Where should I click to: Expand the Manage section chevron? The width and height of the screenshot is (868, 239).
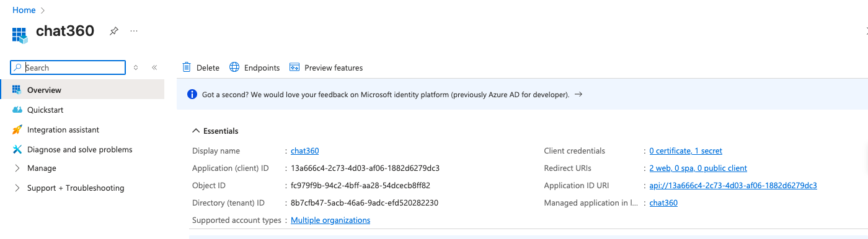(x=17, y=168)
